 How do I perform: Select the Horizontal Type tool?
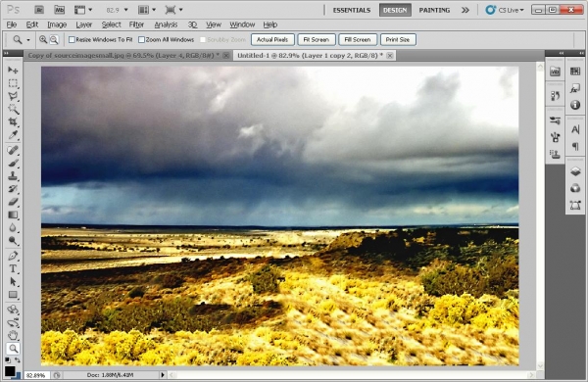click(x=13, y=268)
